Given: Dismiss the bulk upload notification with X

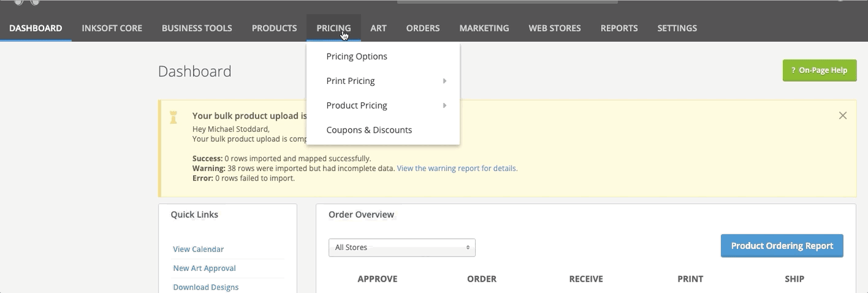Looking at the screenshot, I should (x=842, y=116).
